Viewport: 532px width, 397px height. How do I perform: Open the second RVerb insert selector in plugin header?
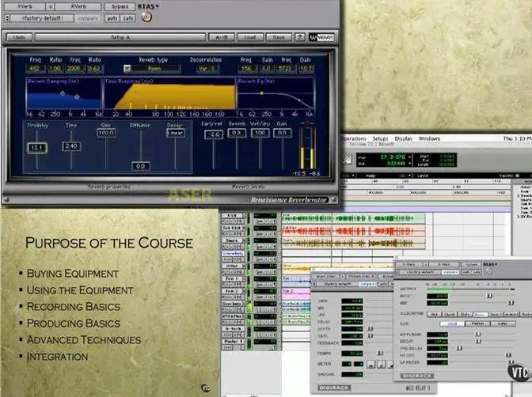tap(78, 6)
